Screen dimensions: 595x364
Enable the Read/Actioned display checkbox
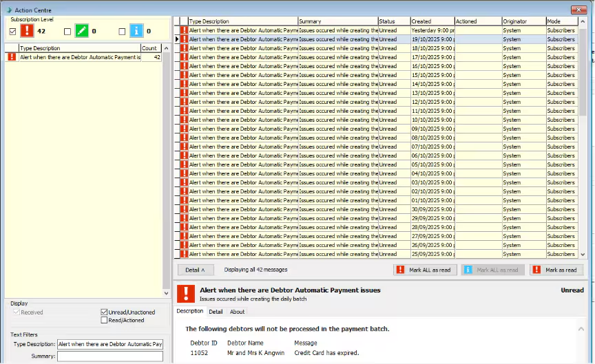click(104, 320)
